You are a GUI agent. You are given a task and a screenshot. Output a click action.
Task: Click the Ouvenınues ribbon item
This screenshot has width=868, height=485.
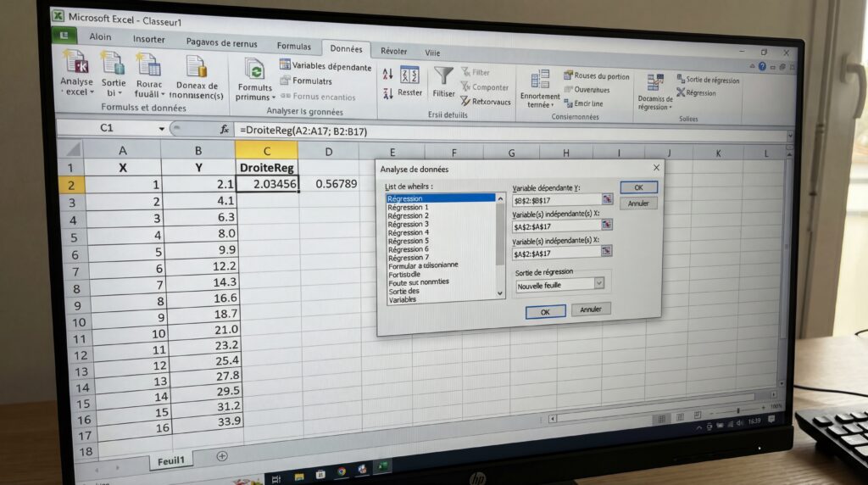[587, 90]
